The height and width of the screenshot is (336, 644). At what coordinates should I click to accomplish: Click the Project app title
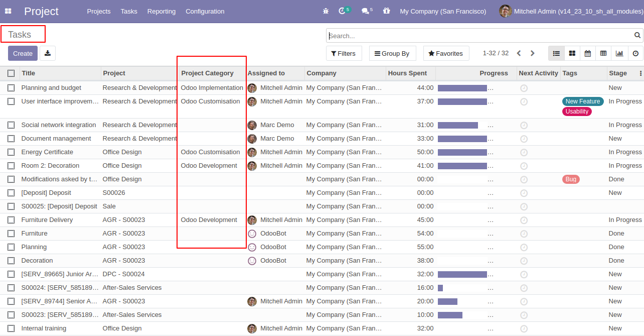coord(41,11)
